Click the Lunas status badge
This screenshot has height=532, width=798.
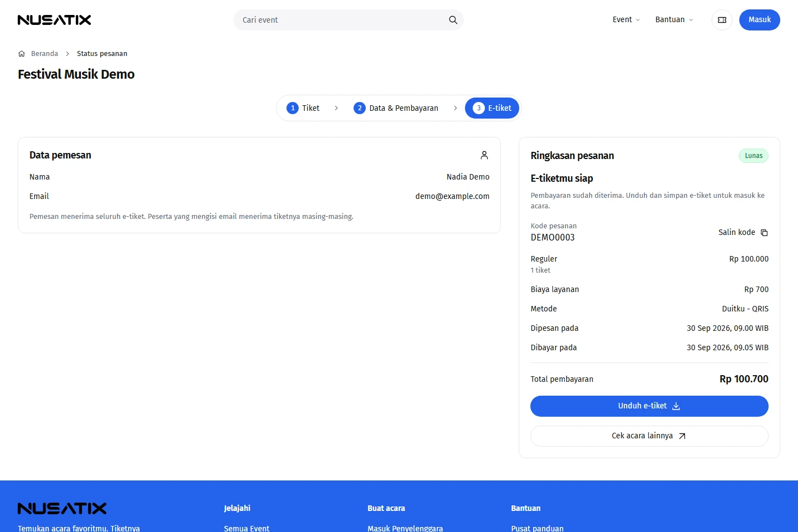754,156
